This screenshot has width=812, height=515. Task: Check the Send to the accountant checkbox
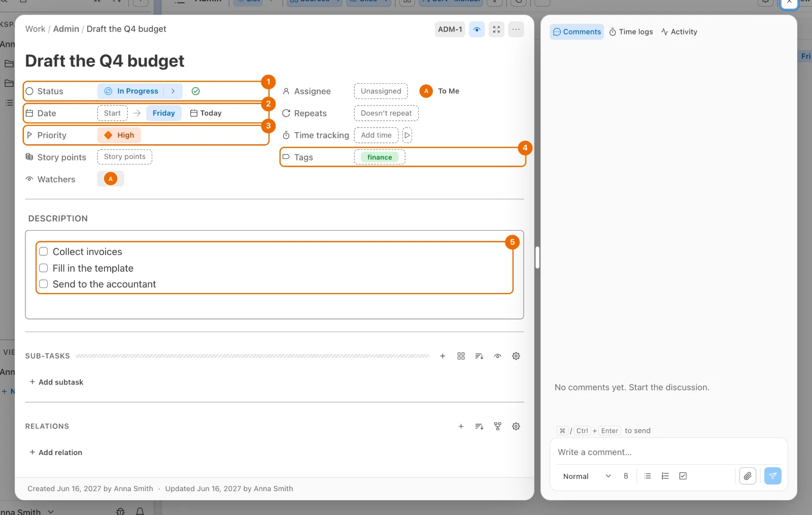point(44,284)
